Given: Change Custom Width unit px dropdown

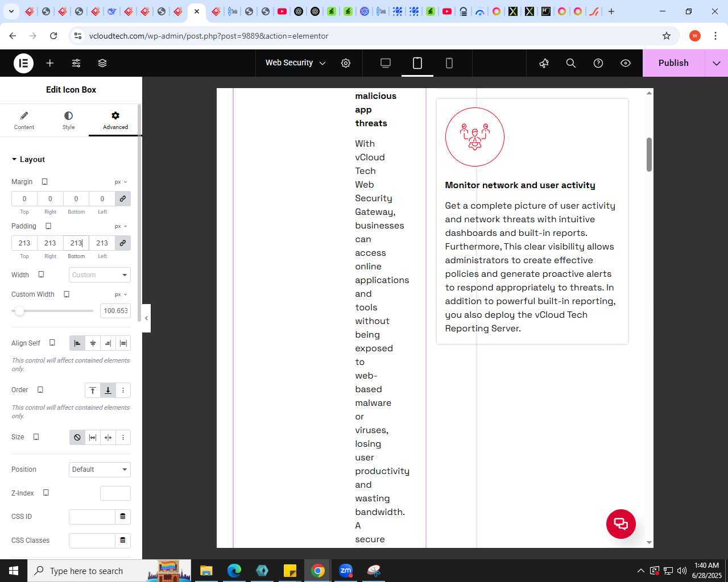Looking at the screenshot, I should click(x=121, y=294).
